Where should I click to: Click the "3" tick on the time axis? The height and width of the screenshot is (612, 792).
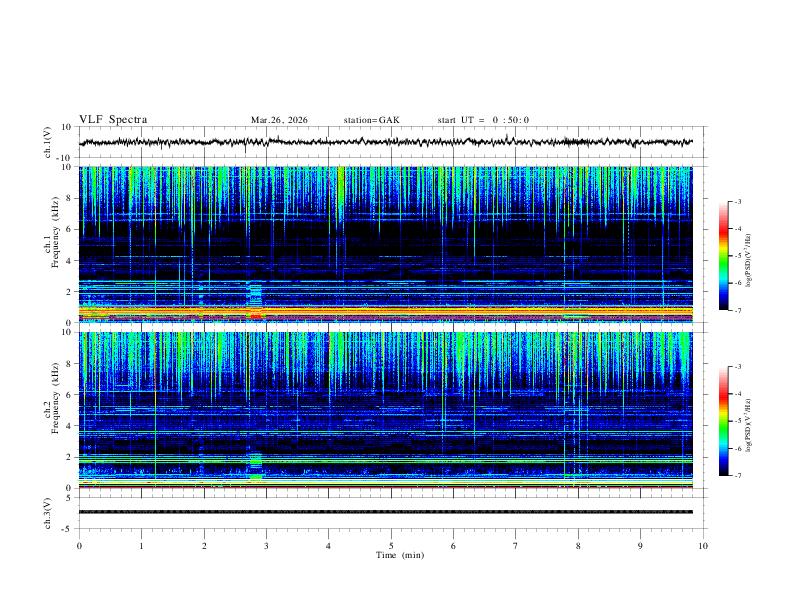(266, 546)
